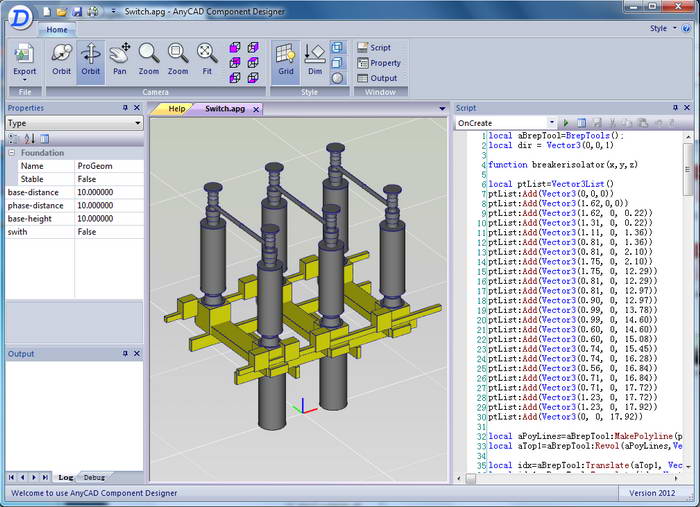Screen dimensions: 700x507
Task: Click the save icon in the title bar
Action: click(x=77, y=11)
